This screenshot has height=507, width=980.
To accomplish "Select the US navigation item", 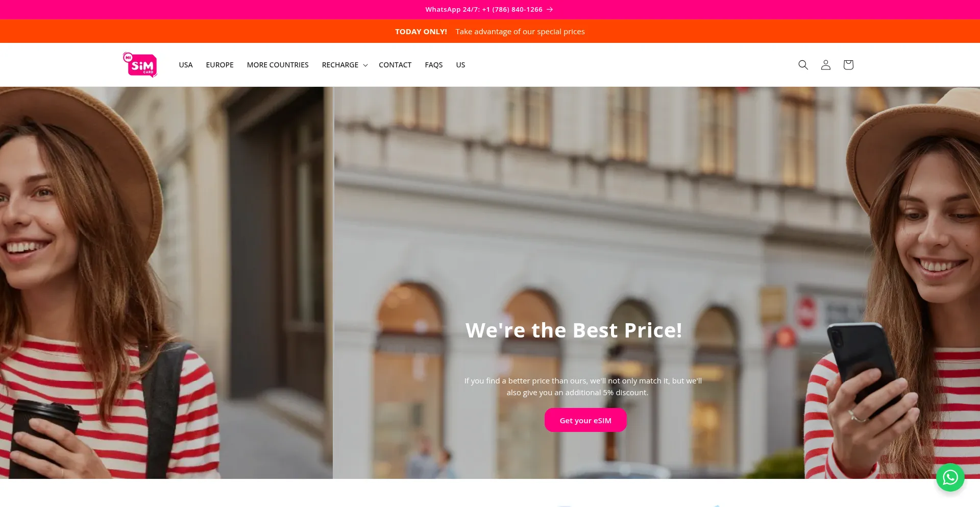I will pyautogui.click(x=460, y=65).
